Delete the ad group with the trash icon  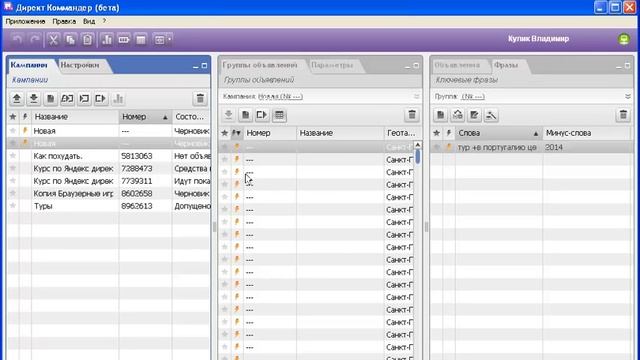coord(412,115)
